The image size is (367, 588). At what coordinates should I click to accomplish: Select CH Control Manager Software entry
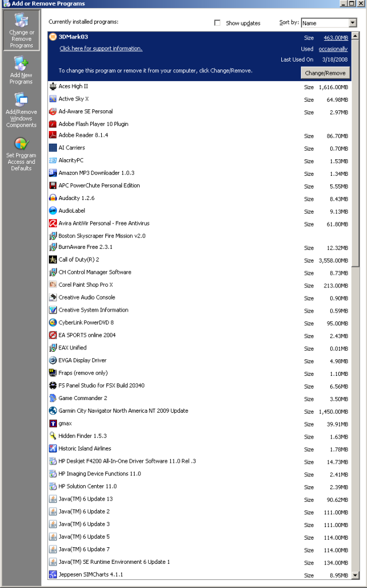[200, 272]
